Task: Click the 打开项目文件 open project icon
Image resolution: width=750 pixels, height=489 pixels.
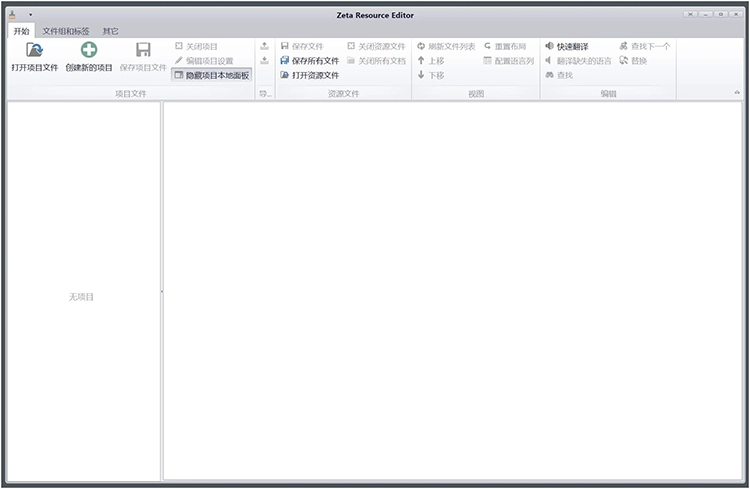Action: pos(34,50)
